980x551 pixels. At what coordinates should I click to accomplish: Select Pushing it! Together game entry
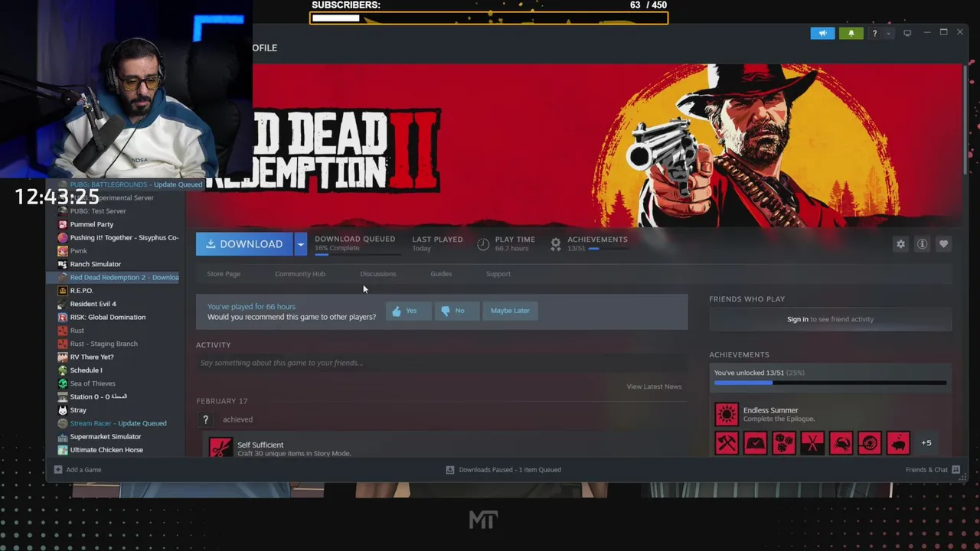tap(119, 237)
